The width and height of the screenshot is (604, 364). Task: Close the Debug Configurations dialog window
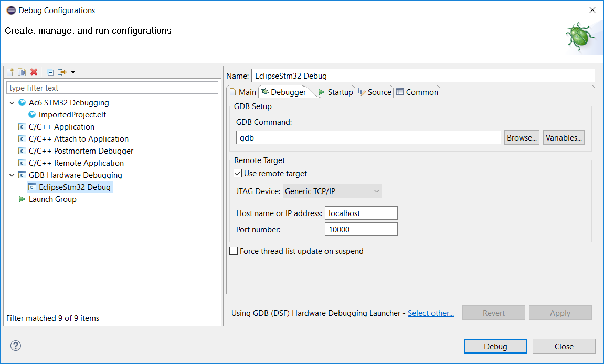click(x=592, y=10)
